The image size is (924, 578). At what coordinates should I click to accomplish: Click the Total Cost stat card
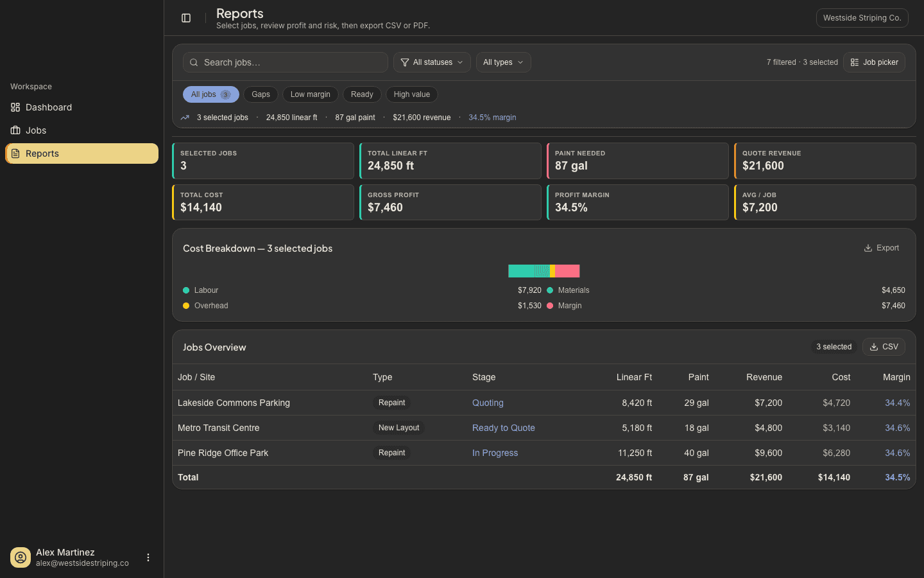[x=263, y=202]
